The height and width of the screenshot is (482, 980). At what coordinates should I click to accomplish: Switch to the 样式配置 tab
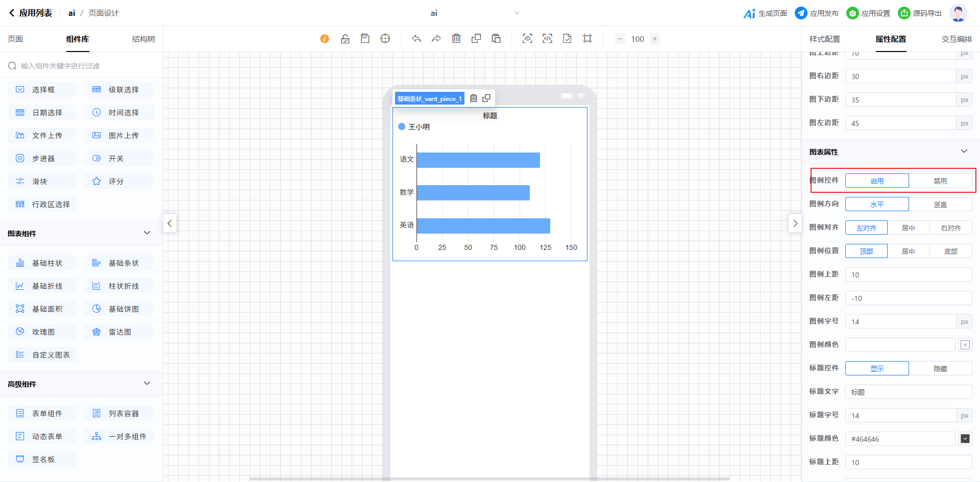pos(824,39)
